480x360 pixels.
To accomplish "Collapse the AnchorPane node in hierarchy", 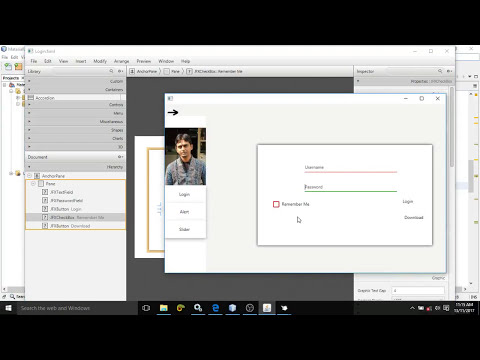I will pos(29,176).
